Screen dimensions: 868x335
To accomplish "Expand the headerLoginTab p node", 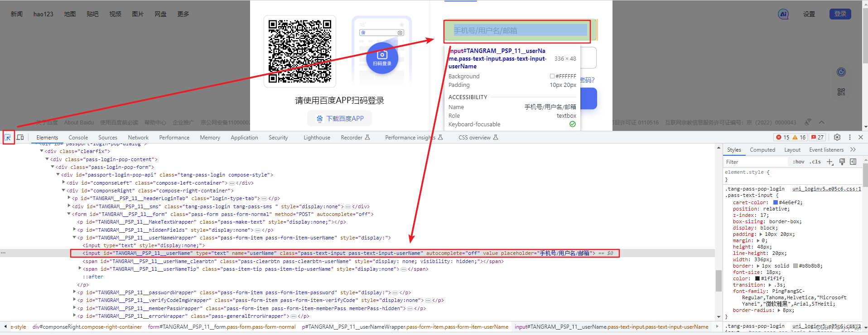I will [69, 198].
